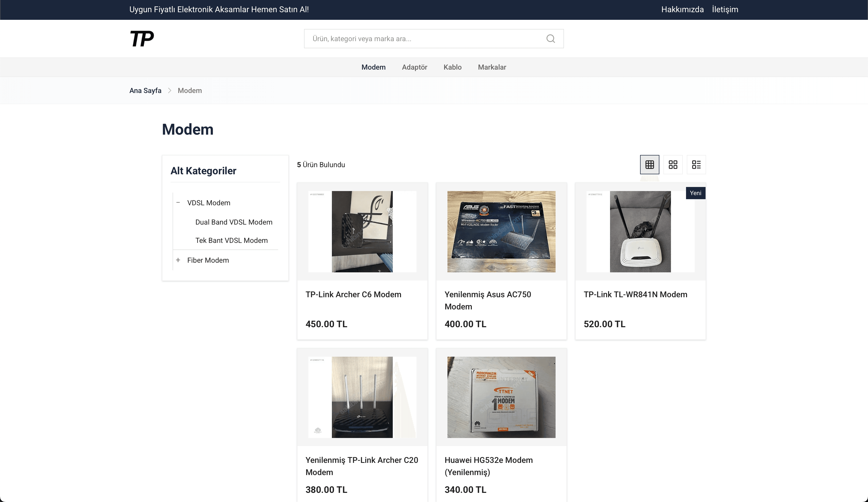
Task: Click the 450.00 TL price
Action: click(326, 324)
